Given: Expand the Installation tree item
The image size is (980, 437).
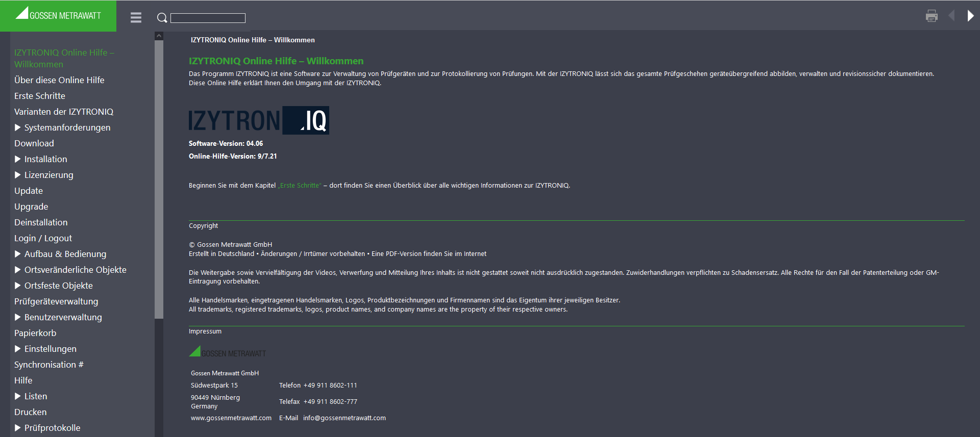Looking at the screenshot, I should click(x=18, y=159).
